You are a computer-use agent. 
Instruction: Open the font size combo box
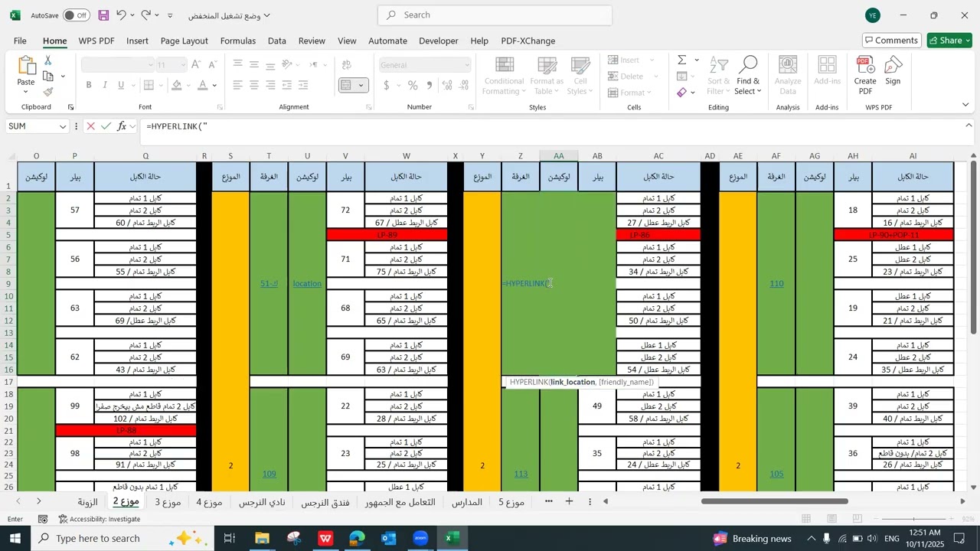pyautogui.click(x=170, y=65)
